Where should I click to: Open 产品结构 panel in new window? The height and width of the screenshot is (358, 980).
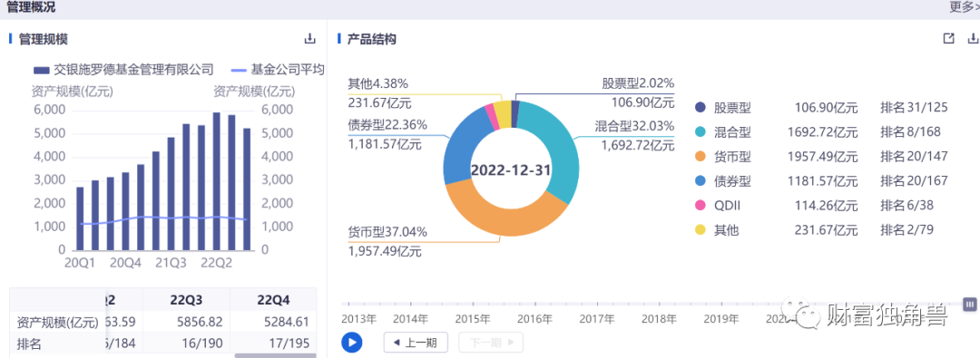949,39
